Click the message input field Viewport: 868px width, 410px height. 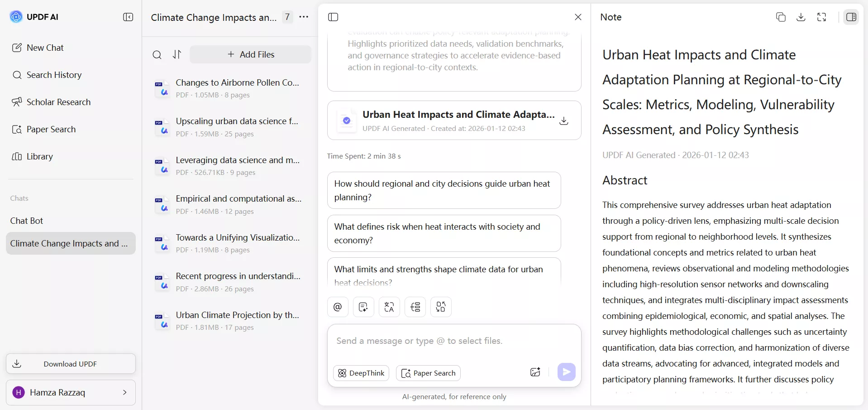(x=454, y=342)
